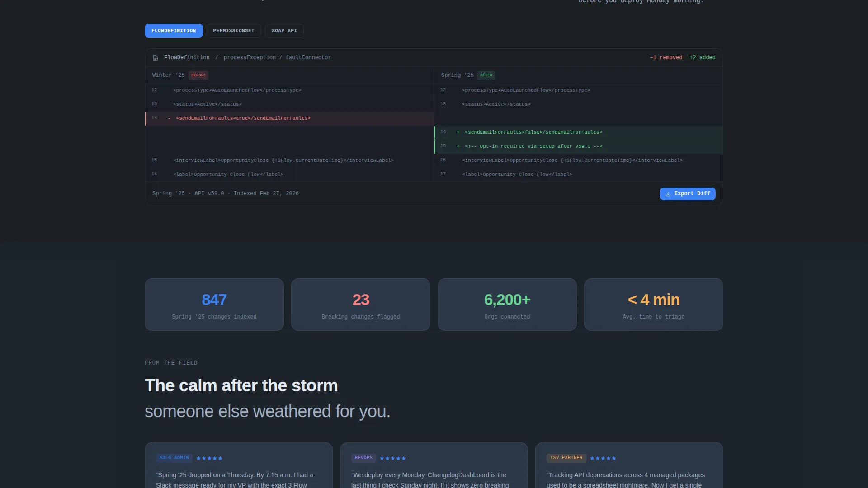868x488 pixels.
Task: Click the '+2 added' count
Action: click(x=703, y=58)
